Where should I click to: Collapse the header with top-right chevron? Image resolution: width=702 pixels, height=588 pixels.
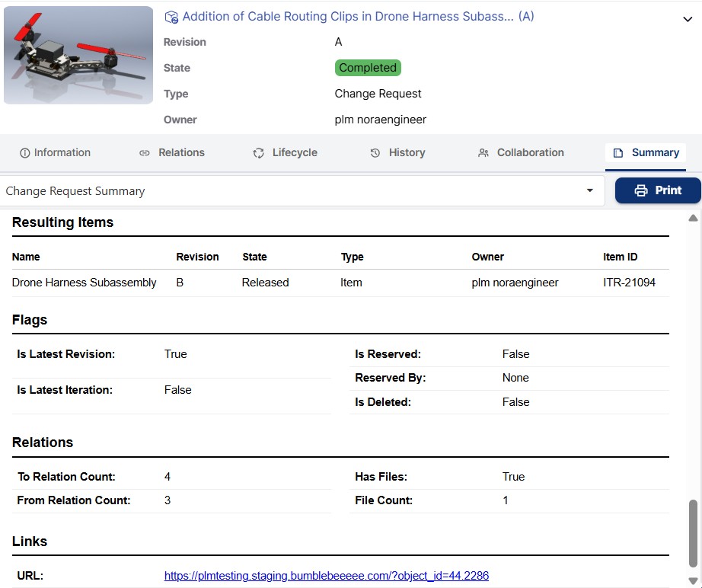pos(688,20)
